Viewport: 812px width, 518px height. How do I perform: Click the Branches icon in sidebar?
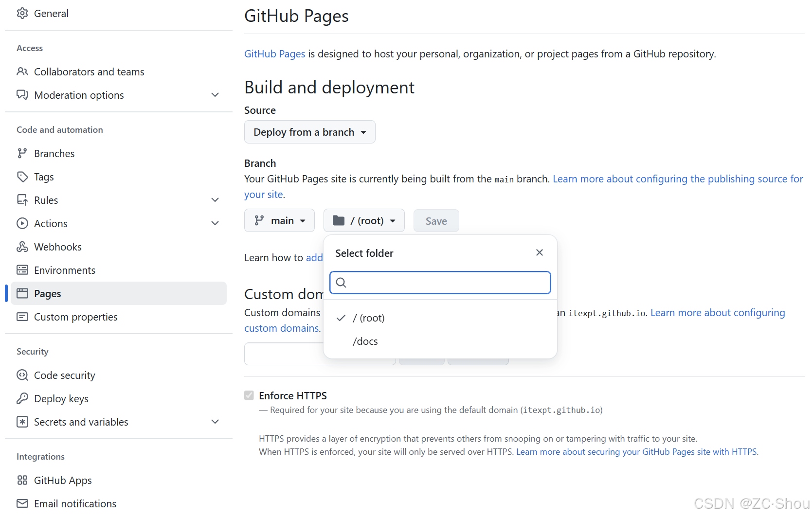coord(22,153)
